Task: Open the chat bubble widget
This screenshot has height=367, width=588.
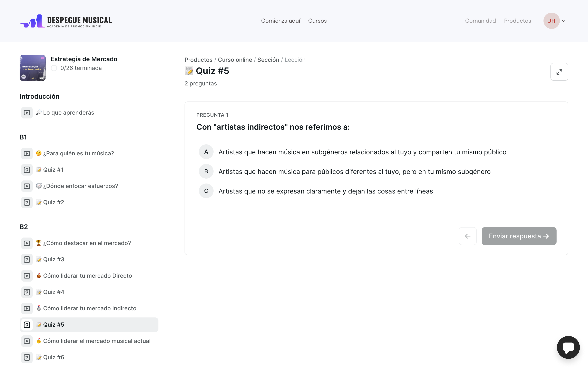Action: (x=568, y=347)
